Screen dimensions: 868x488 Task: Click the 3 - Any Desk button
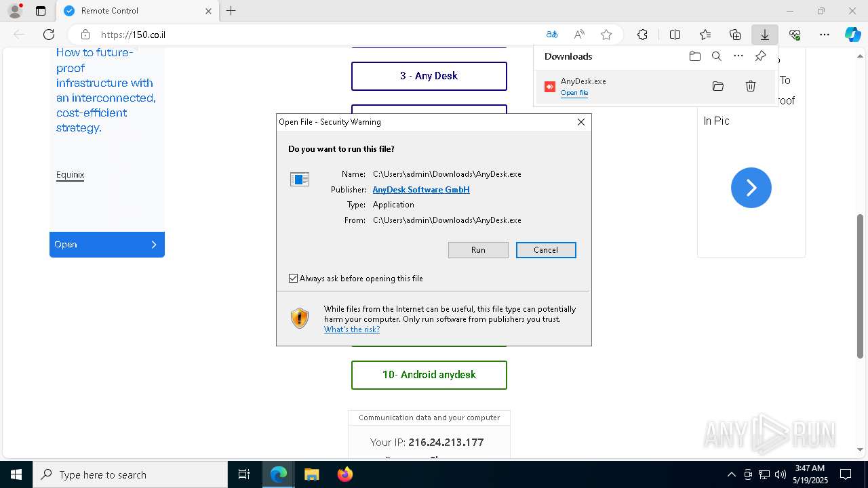point(429,76)
